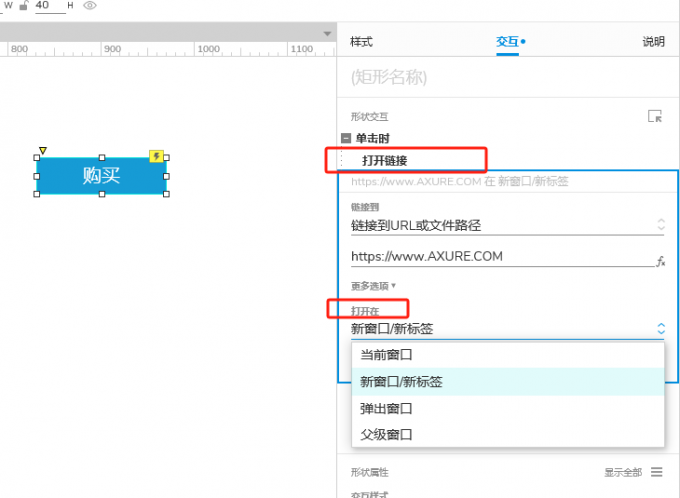Click the lock aspect ratio icon

click(x=24, y=6)
